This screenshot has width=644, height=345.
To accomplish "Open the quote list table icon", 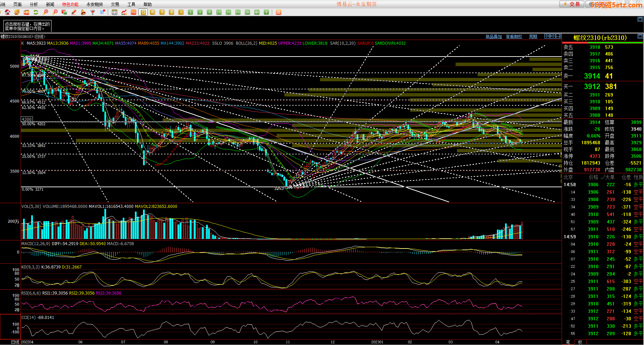I will tap(115, 12).
